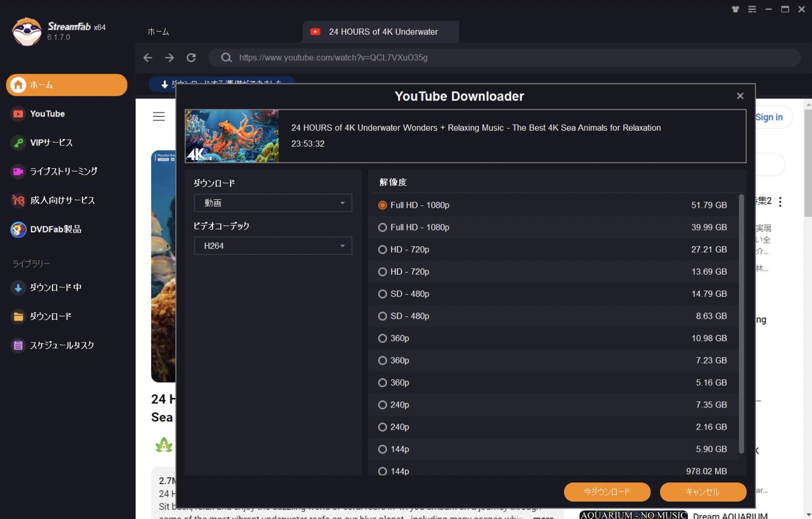This screenshot has width=812, height=519.
Task: Go back with the browser back arrow
Action: (148, 58)
